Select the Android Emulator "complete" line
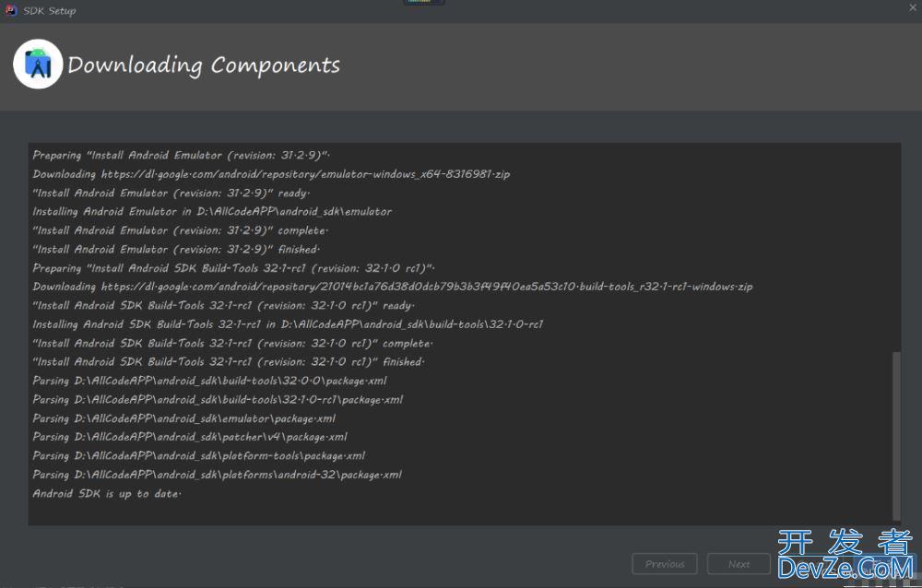 pos(181,230)
